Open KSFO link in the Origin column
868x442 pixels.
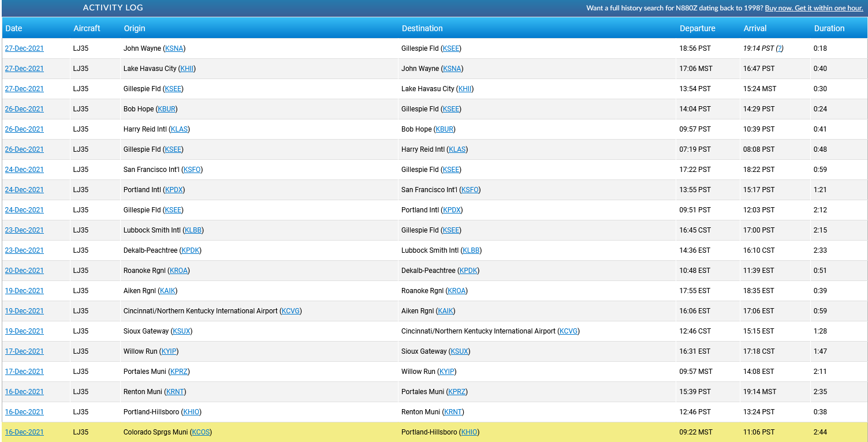tap(192, 170)
